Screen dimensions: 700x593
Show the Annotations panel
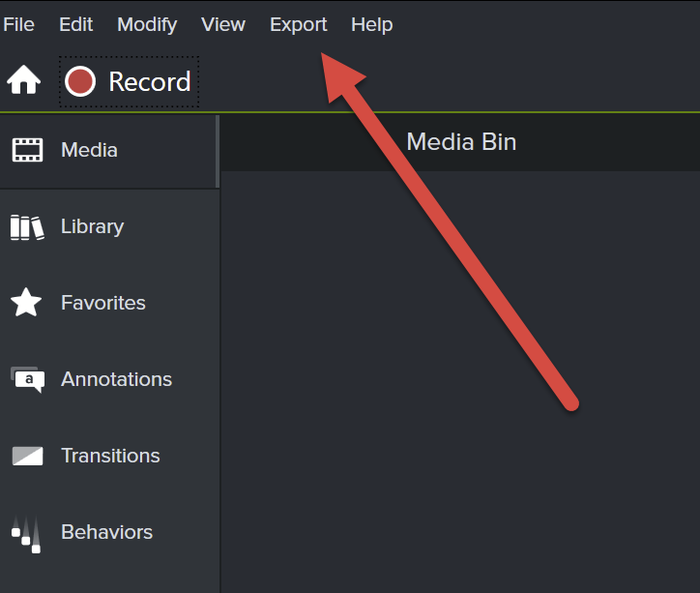pos(116,379)
